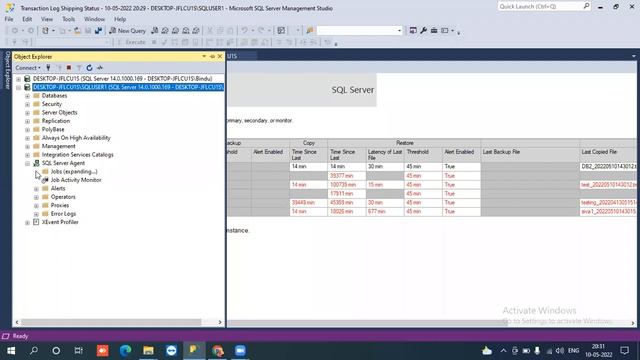Select the Proxies tree item
Viewport: 640px width, 360px height.
[60, 205]
